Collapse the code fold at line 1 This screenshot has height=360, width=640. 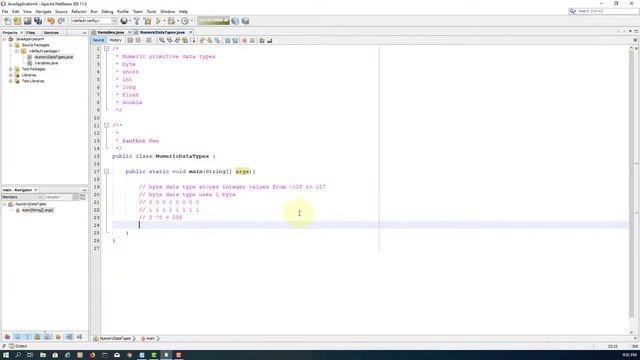(x=106, y=49)
